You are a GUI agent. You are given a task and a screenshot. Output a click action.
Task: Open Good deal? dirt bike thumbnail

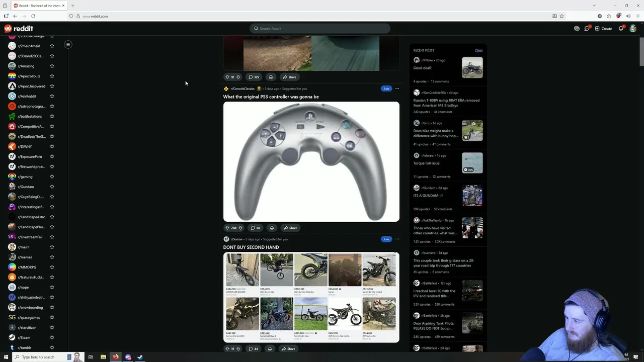472,67
